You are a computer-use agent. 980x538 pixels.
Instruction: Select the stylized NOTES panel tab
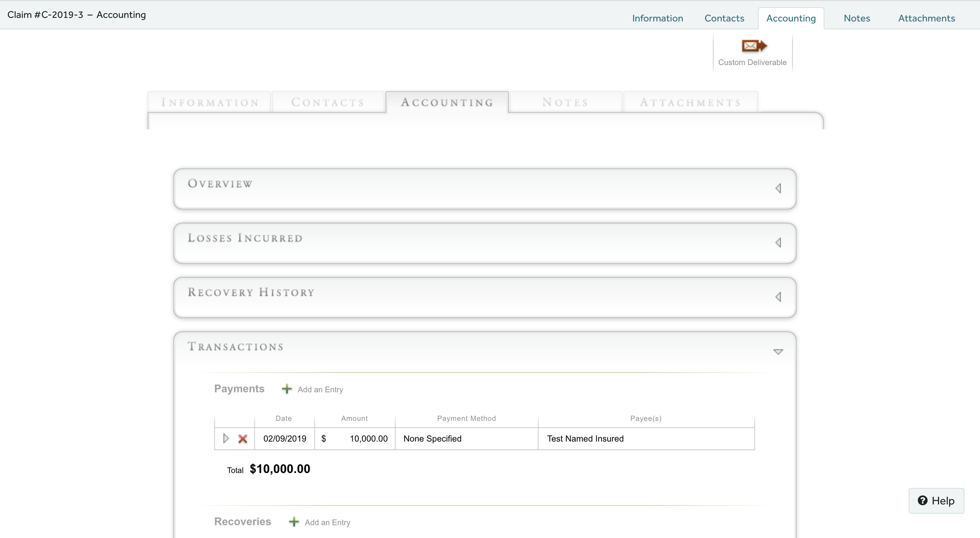(x=565, y=102)
